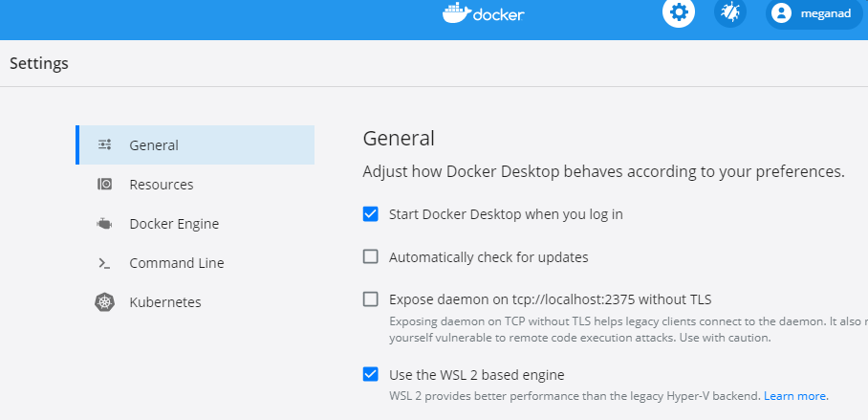Select the General settings tab

(195, 144)
